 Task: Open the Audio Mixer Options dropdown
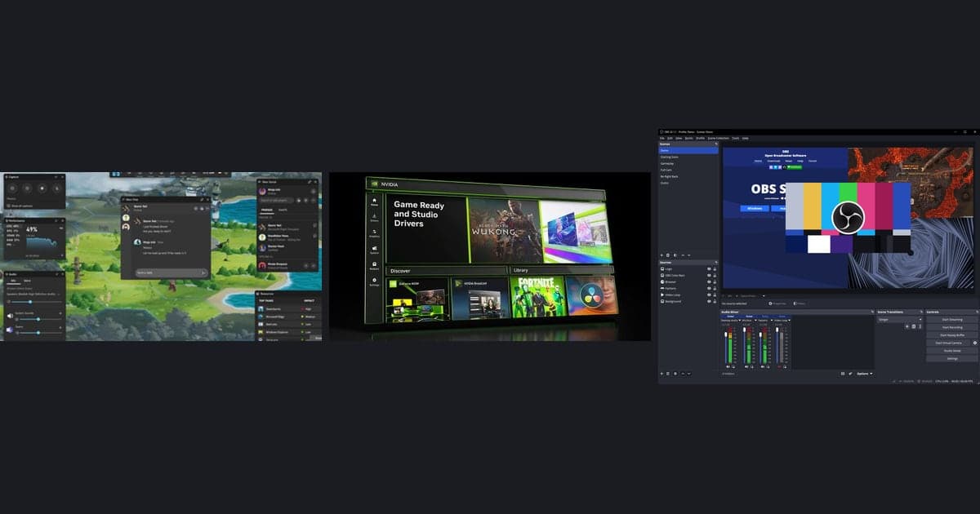(865, 374)
